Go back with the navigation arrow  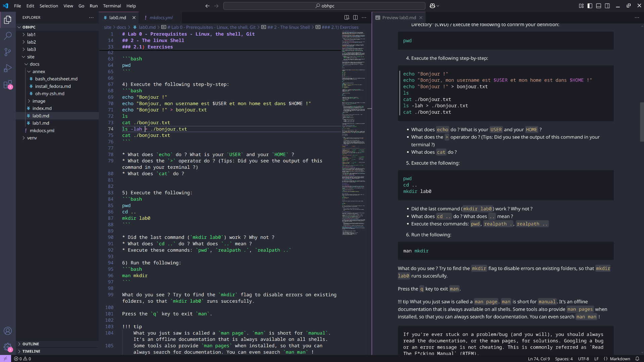[207, 6]
